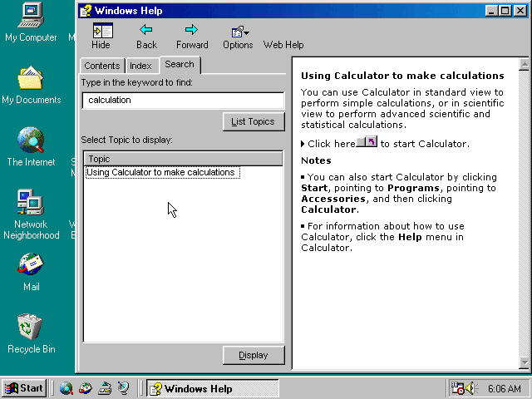The height and width of the screenshot is (399, 532).
Task: Select the Network Neighborhood desktop icon
Action: 31,214
